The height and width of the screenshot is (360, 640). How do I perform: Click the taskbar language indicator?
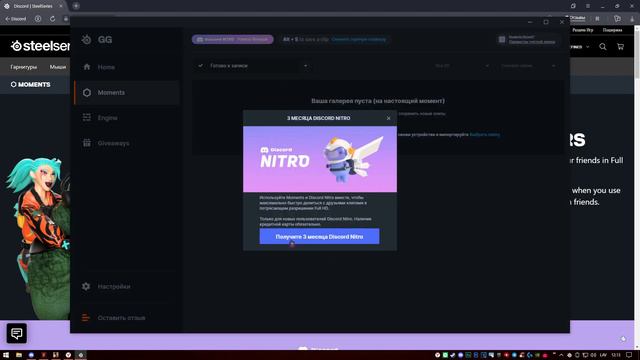(603, 355)
